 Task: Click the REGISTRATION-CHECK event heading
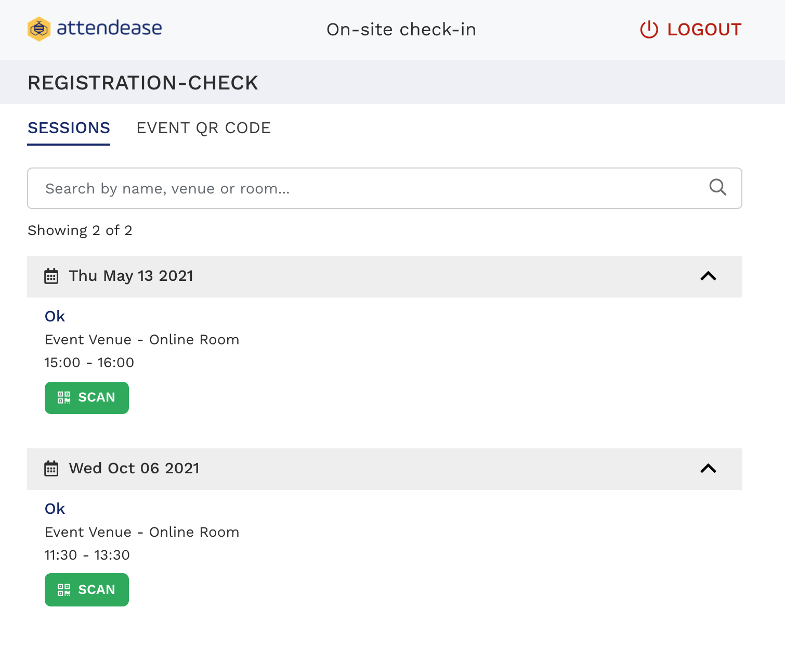(x=143, y=83)
